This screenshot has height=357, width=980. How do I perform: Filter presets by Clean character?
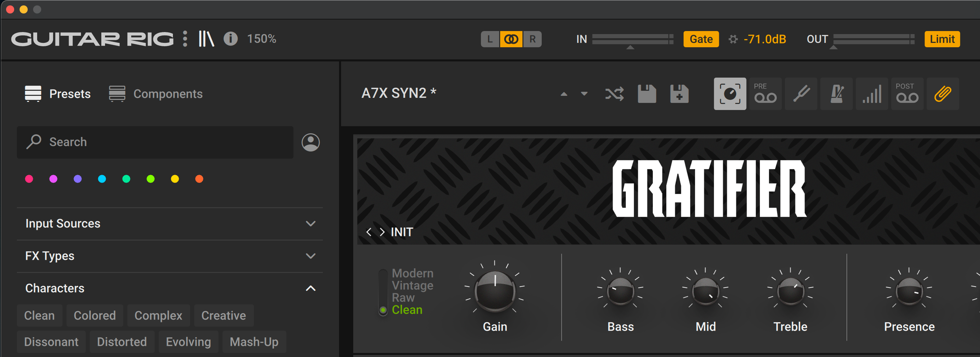40,315
